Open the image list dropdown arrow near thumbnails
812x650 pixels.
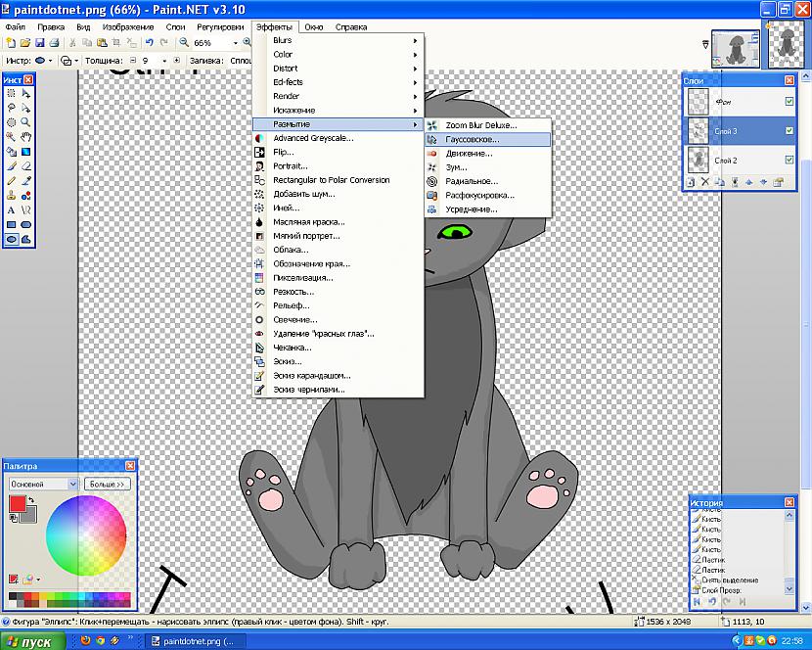(x=705, y=45)
